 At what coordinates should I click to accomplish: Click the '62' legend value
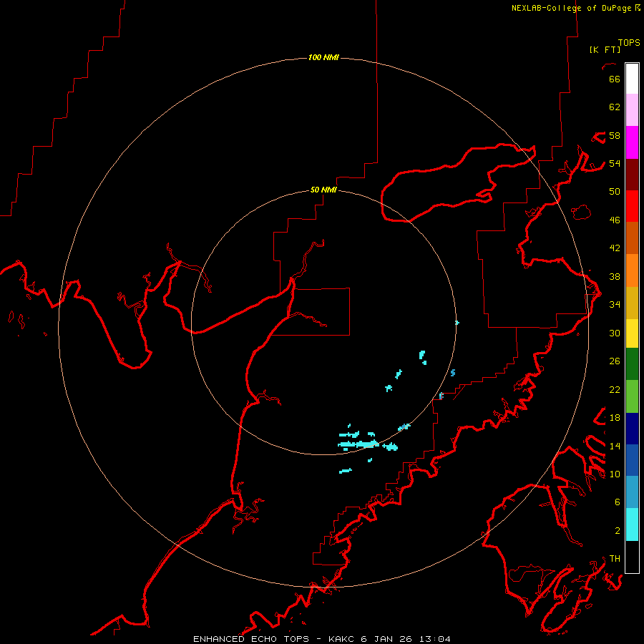pyautogui.click(x=615, y=107)
